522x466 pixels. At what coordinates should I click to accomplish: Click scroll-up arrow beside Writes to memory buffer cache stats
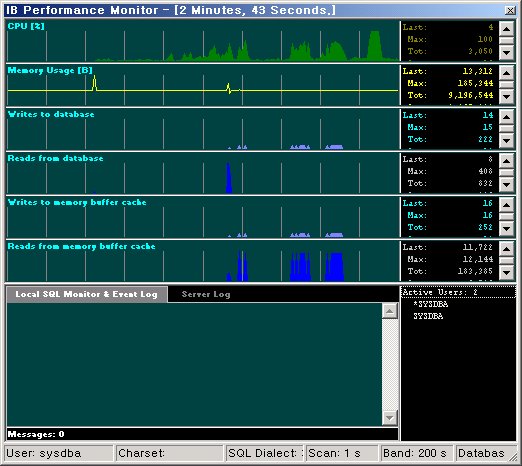(506, 205)
